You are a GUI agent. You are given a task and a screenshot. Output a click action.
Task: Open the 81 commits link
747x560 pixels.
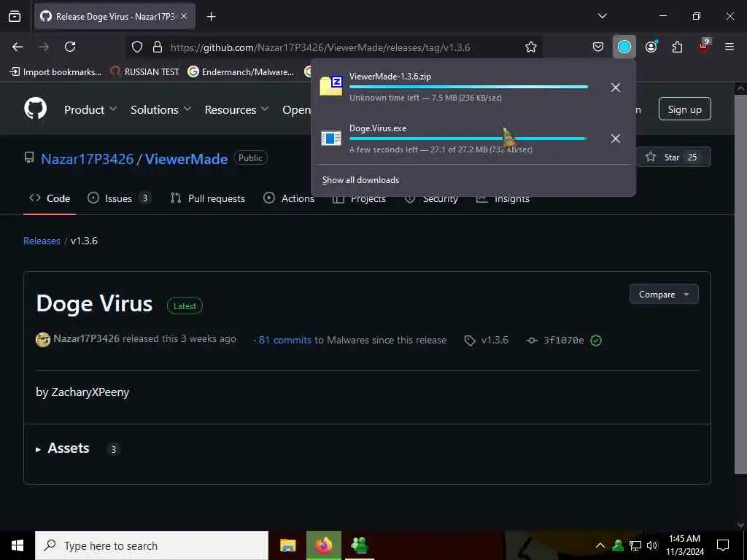[285, 340]
